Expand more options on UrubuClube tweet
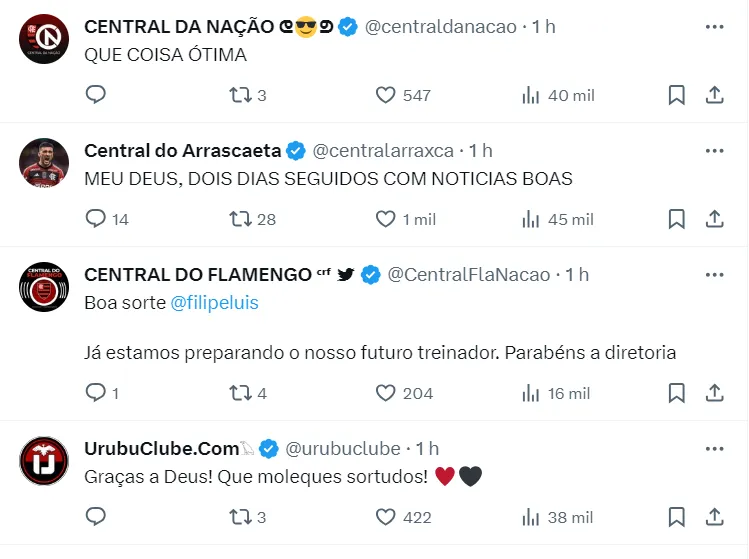 pyautogui.click(x=714, y=449)
